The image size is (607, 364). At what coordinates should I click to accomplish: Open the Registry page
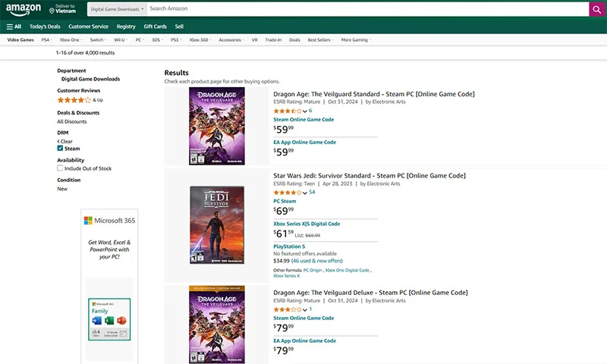point(126,27)
